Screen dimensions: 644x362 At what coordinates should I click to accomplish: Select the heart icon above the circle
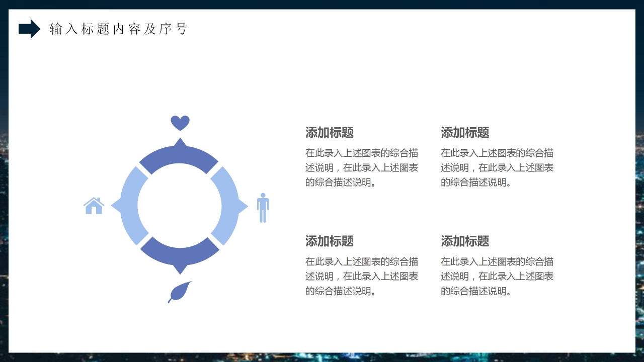(179, 122)
